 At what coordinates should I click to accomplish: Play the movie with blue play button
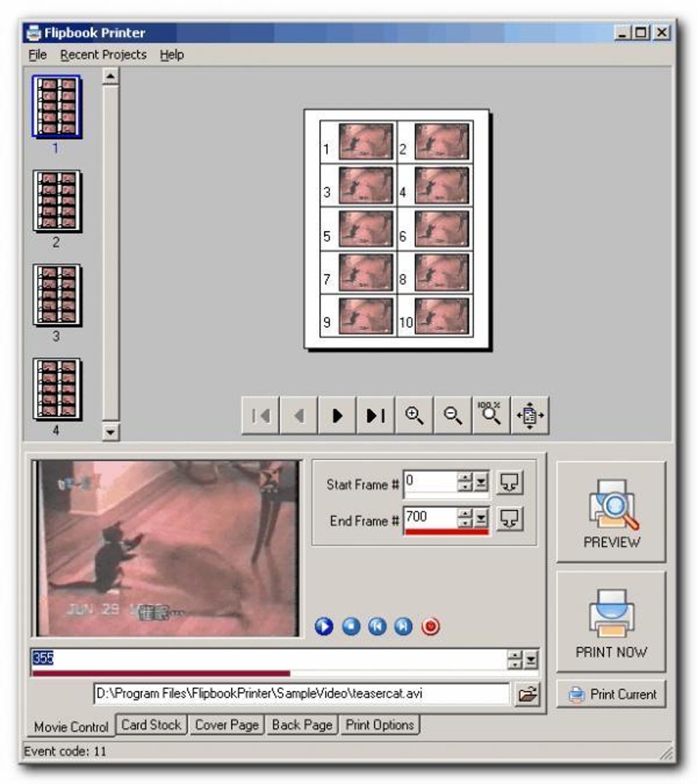(324, 626)
